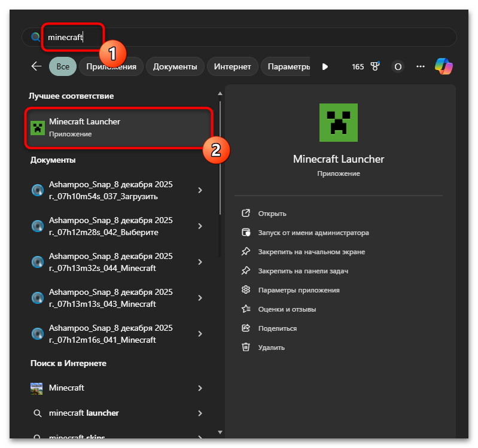The width and height of the screenshot is (478, 448).
Task: Expand the Minecraft web search result chevron
Action: tap(200, 388)
